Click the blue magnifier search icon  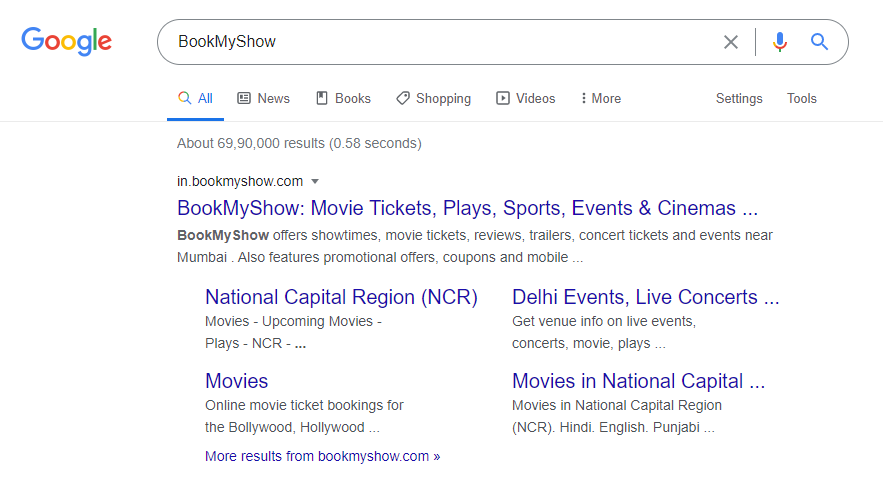pos(819,42)
